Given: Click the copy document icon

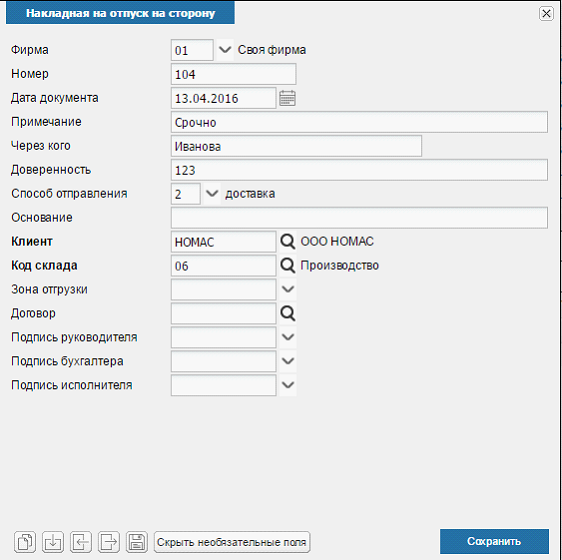Looking at the screenshot, I should click(25, 542).
